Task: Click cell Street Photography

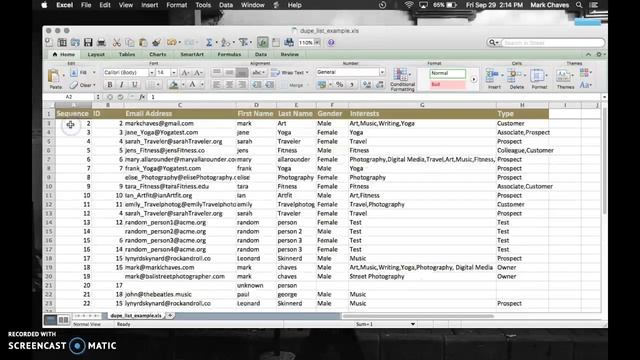Action: pyautogui.click(x=422, y=276)
